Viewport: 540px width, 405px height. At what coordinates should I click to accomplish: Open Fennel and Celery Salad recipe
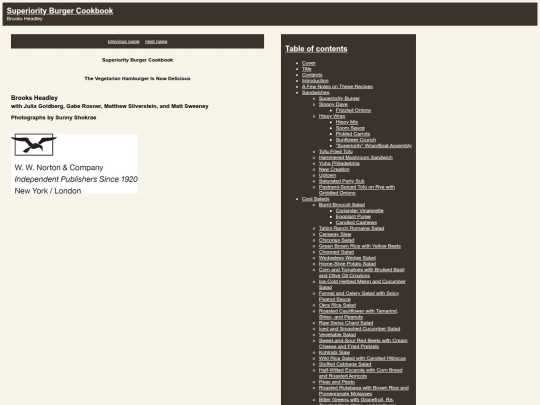tap(359, 296)
